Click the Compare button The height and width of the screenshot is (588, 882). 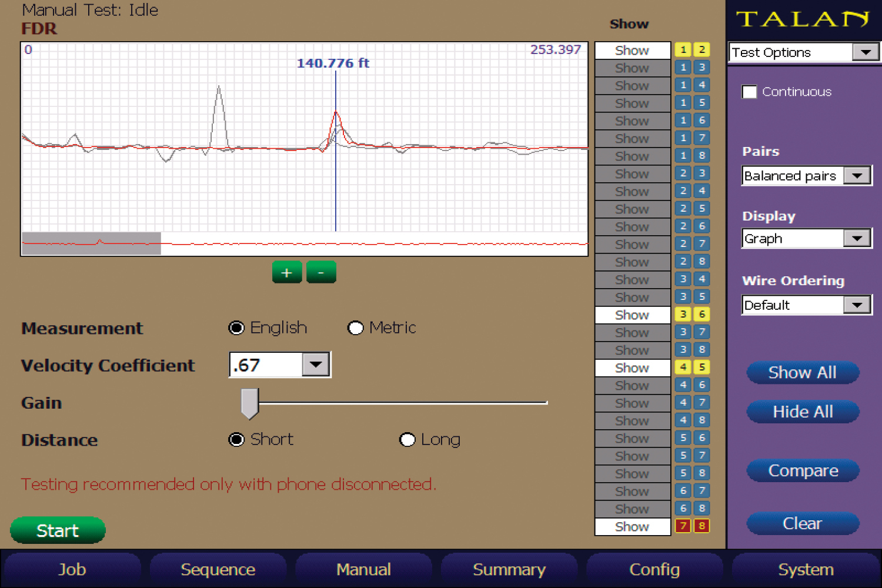click(803, 470)
